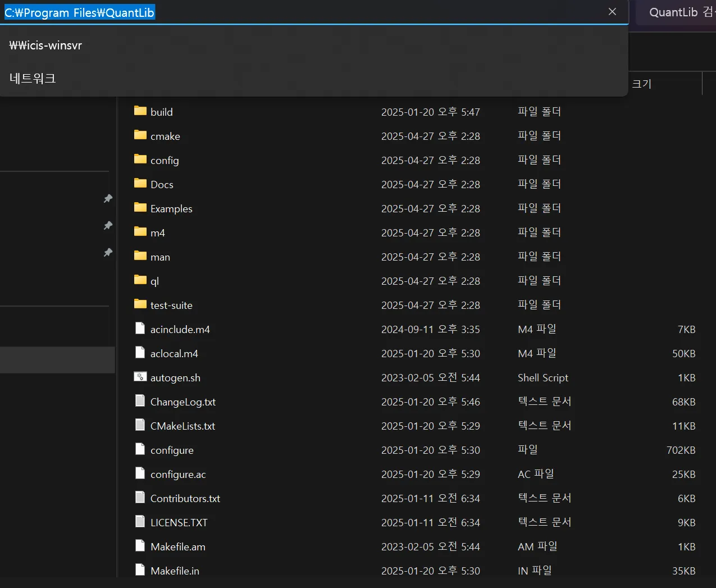
Task: Click the 35KB size of Makefile.in
Action: point(683,571)
